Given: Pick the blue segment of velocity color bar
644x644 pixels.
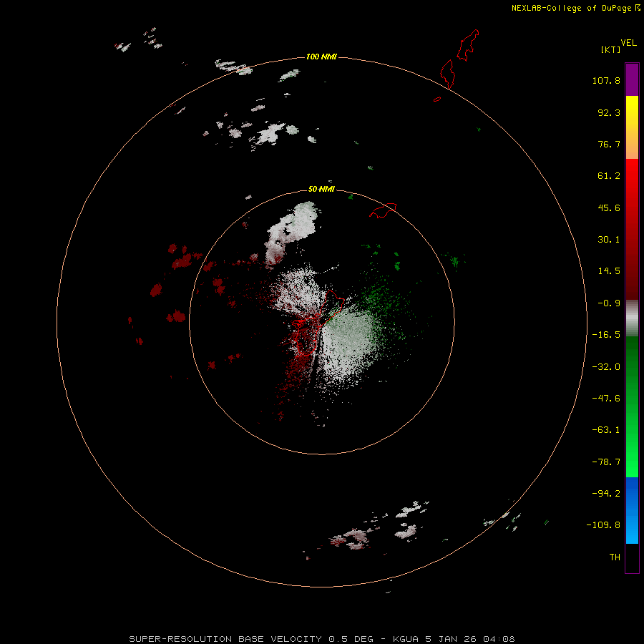Looking at the screenshot, I should click(x=632, y=510).
